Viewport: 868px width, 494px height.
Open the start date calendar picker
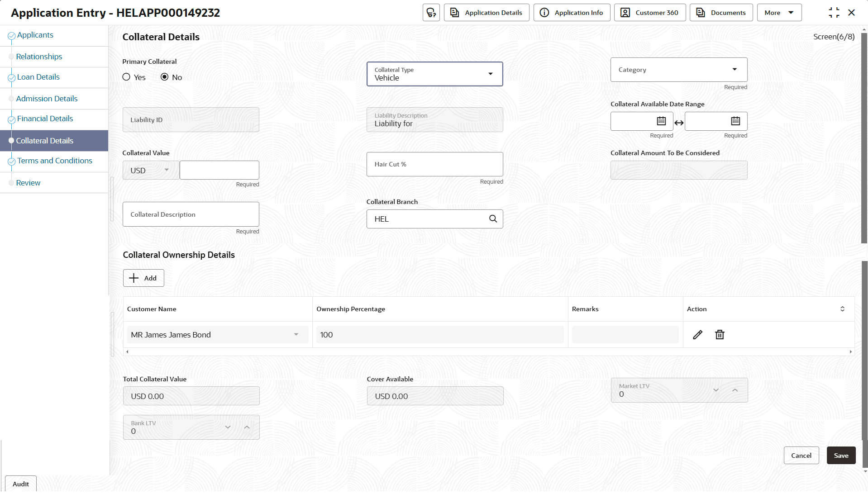coord(661,121)
